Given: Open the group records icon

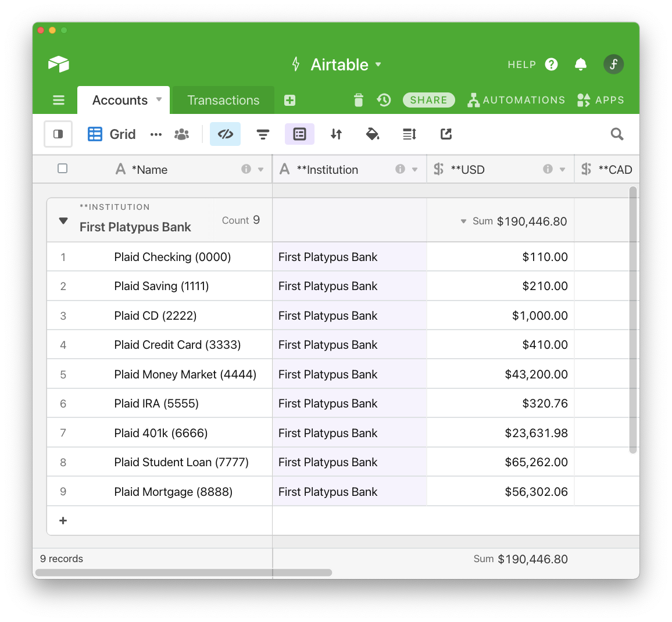Looking at the screenshot, I should (299, 134).
